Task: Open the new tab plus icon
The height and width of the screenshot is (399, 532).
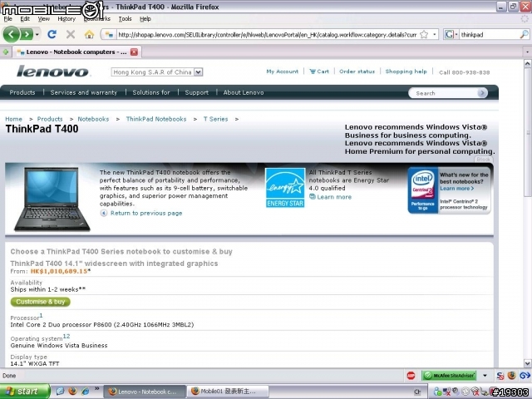Action: pyautogui.click(x=6, y=52)
